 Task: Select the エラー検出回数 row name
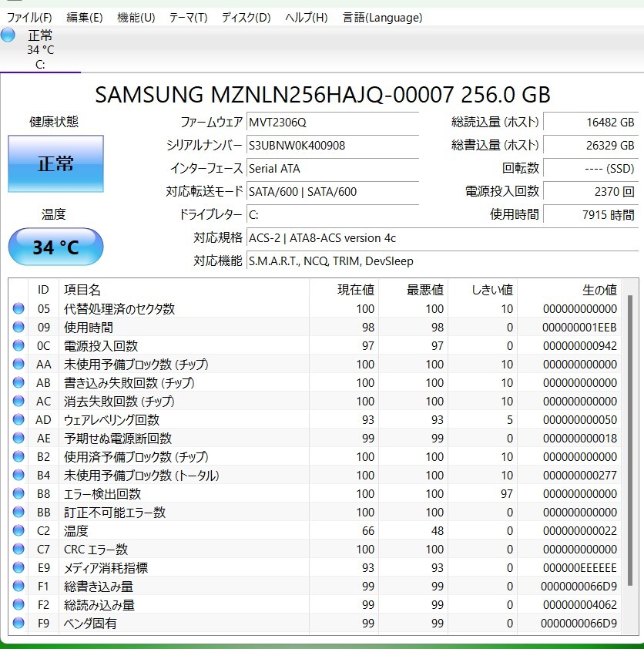point(102,494)
